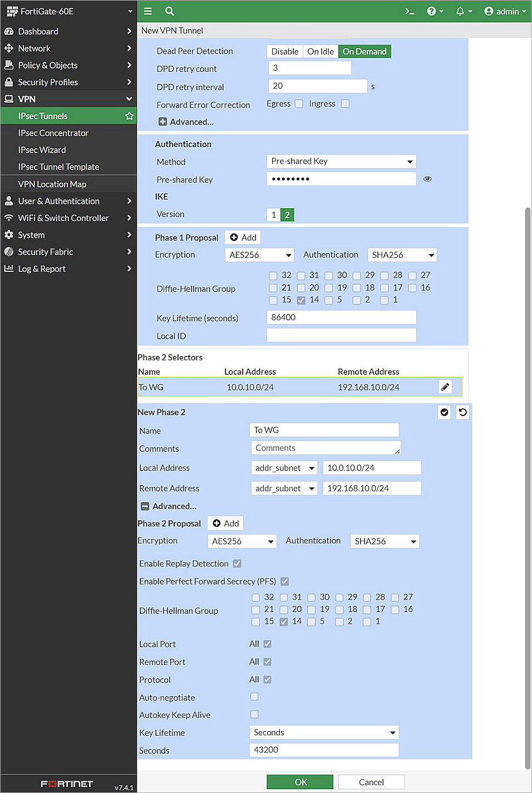This screenshot has height=793, width=532.
Task: Open IPsec Wizard menu item
Action: [42, 150]
